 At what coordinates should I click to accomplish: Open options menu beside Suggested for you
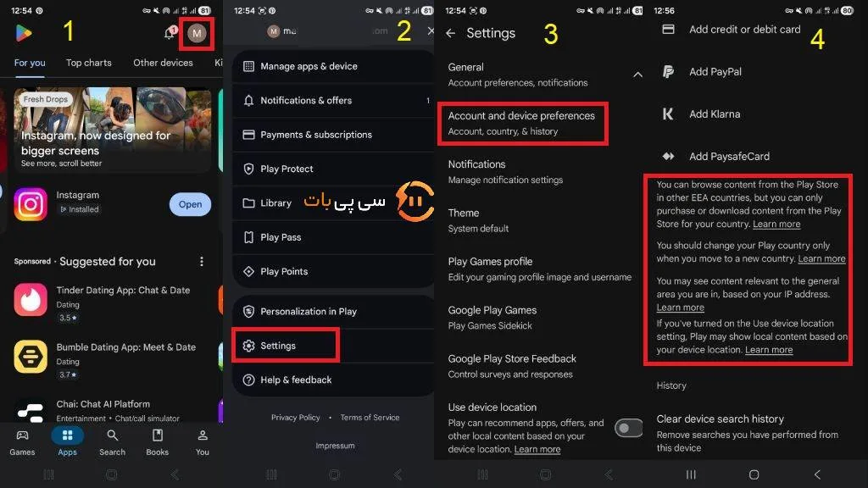click(x=202, y=261)
